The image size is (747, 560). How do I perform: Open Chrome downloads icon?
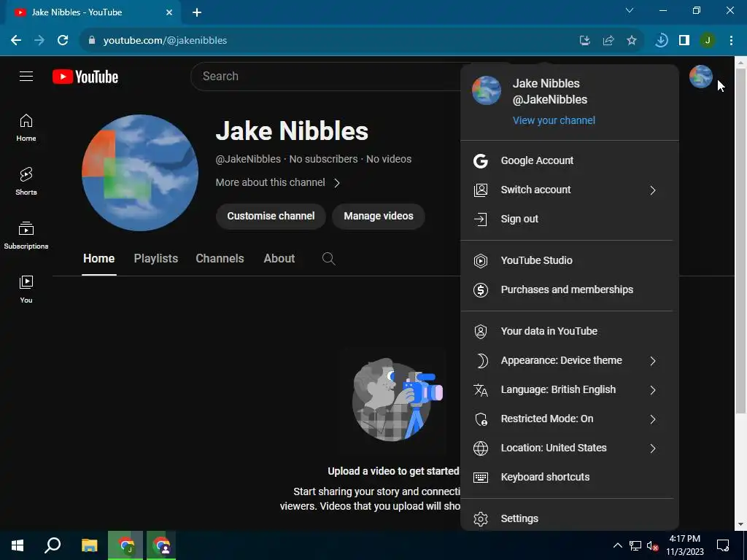pos(661,41)
